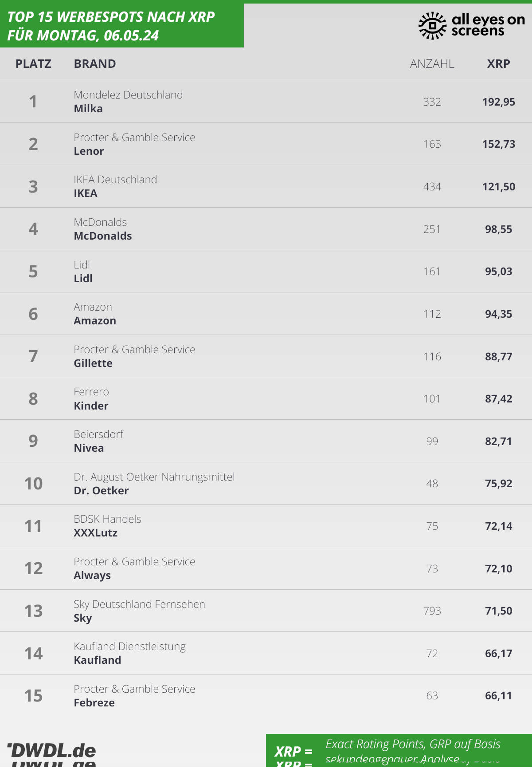This screenshot has width=532, height=769.
Task: Click the Lenor brand name
Action: coord(89,151)
